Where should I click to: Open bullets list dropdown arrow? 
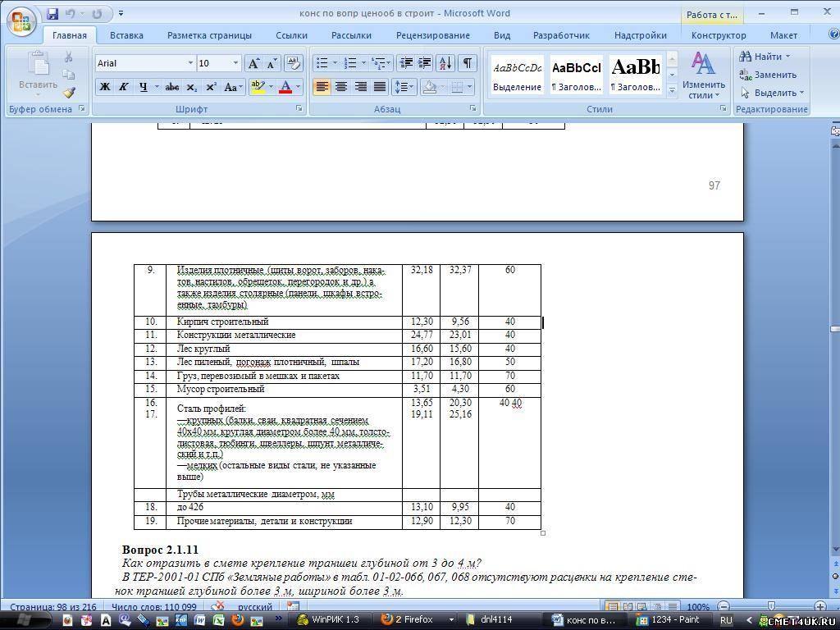[336, 63]
